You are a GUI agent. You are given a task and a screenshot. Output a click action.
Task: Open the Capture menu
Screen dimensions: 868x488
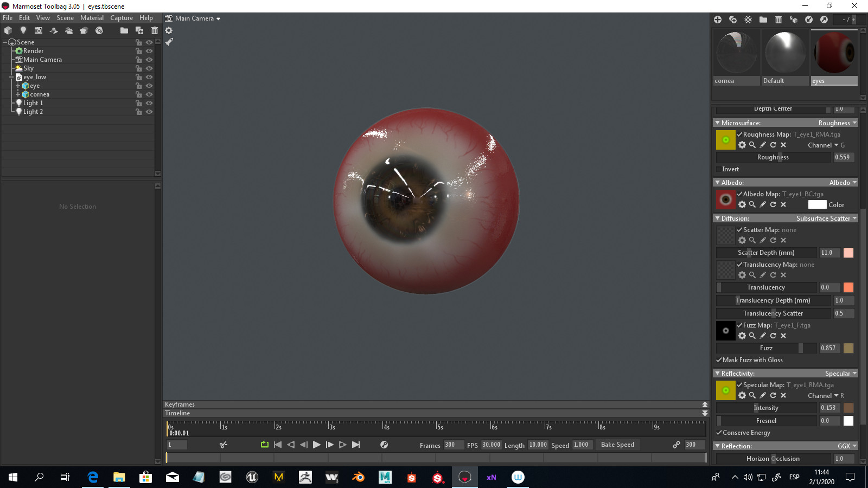coord(121,17)
